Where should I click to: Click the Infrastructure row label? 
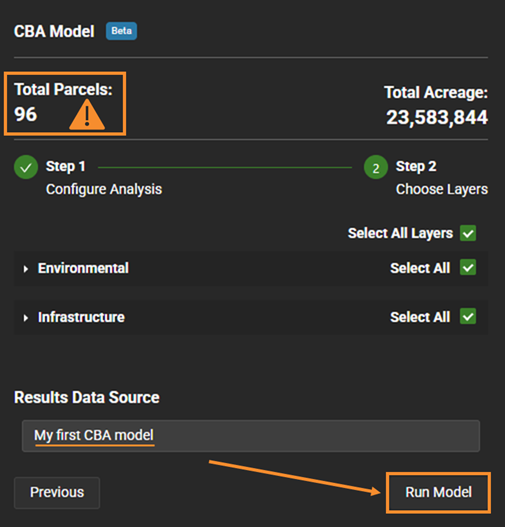click(x=81, y=317)
